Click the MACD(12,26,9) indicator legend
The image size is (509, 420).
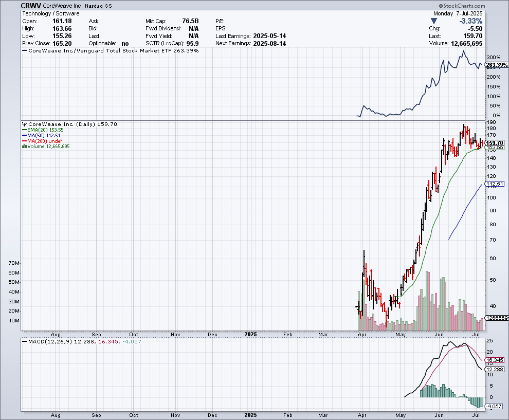81,341
